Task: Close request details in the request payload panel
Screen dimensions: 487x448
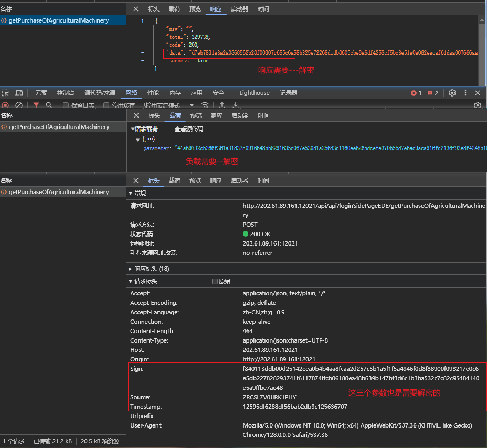Action: click(x=136, y=115)
